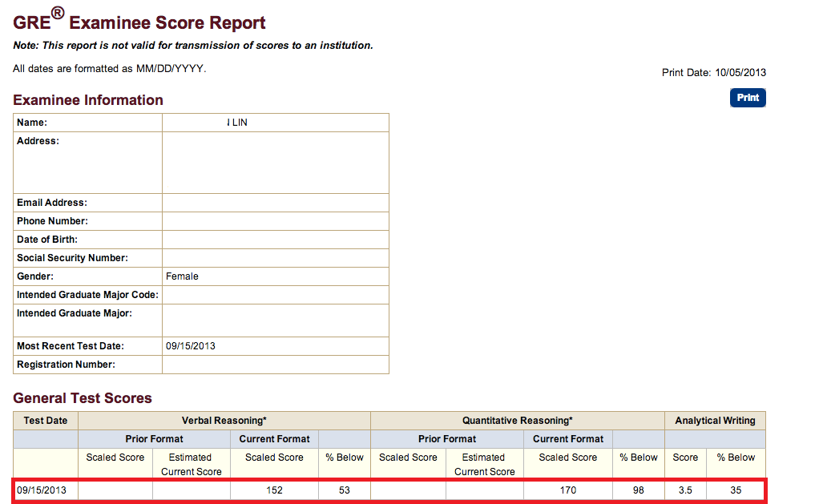
Task: Click the note about report not valid
Action: (x=193, y=46)
